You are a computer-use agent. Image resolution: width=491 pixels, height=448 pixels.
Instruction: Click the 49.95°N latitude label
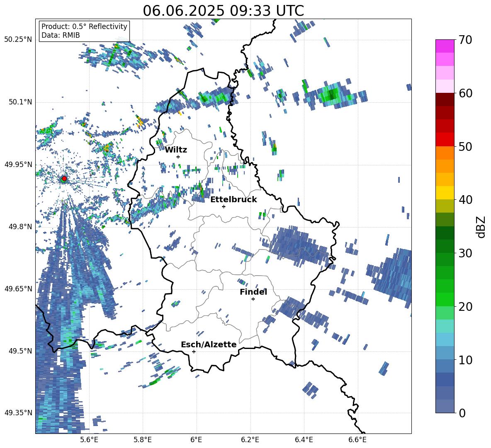(18, 164)
